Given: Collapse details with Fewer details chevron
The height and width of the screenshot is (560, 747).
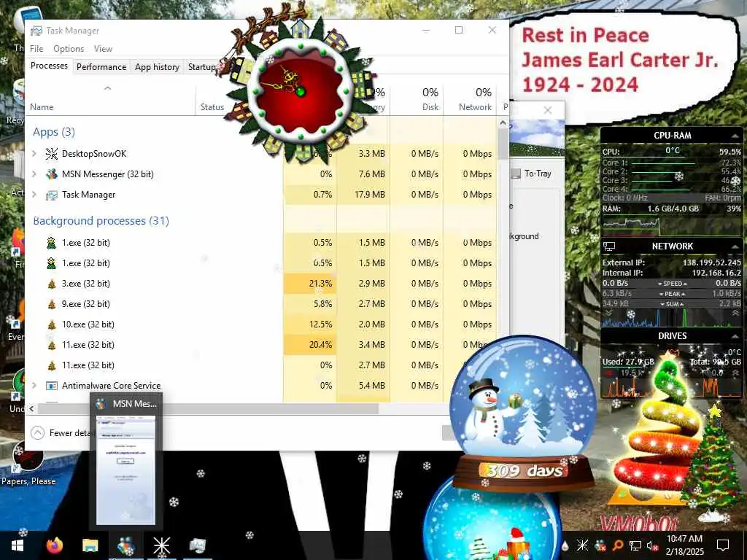Looking at the screenshot, I should coord(38,432).
